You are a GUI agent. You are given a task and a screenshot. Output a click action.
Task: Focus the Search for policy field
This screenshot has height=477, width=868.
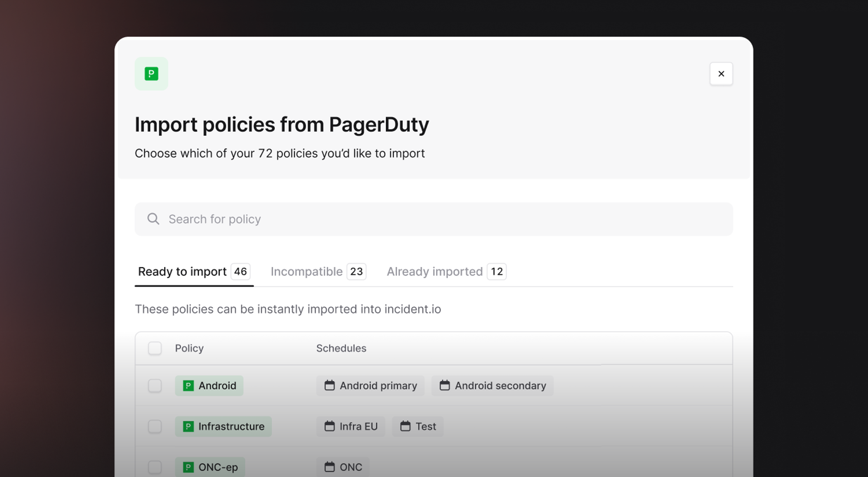[434, 219]
